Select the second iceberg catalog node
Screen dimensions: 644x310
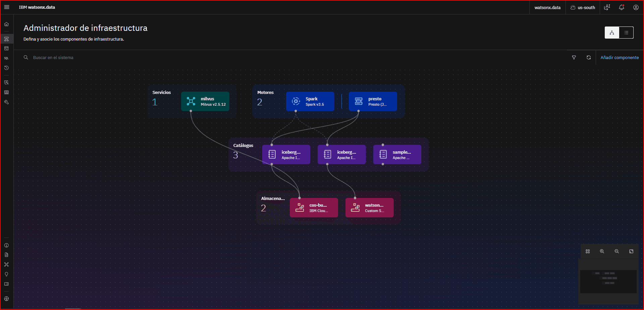(x=342, y=155)
